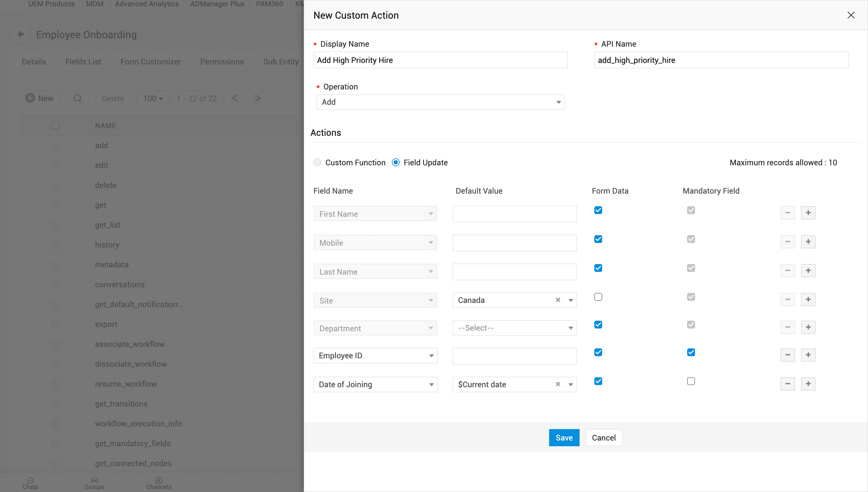Open the Operation dropdown showing Add
This screenshot has width=868, height=492.
pos(440,102)
